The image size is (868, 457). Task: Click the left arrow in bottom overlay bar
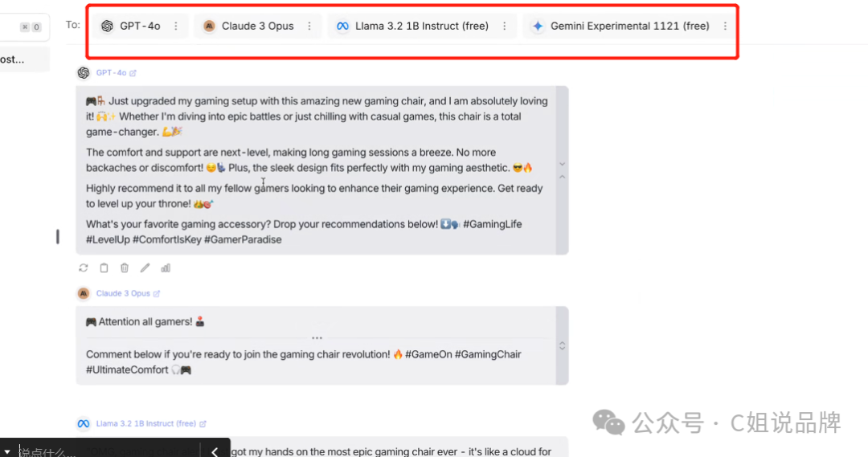[215, 451]
